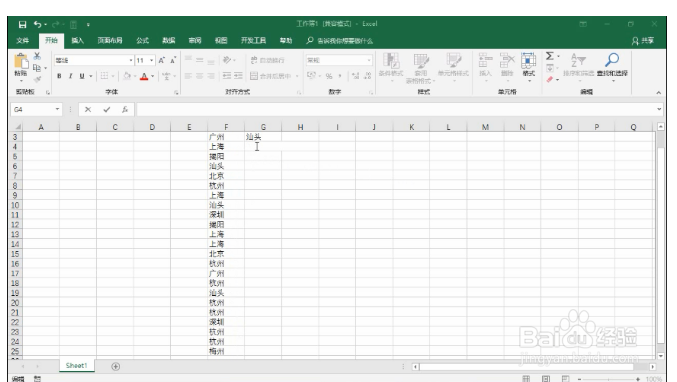Toggle italic formatting
Screen dimensions: 677x382
pyautogui.click(x=70, y=76)
